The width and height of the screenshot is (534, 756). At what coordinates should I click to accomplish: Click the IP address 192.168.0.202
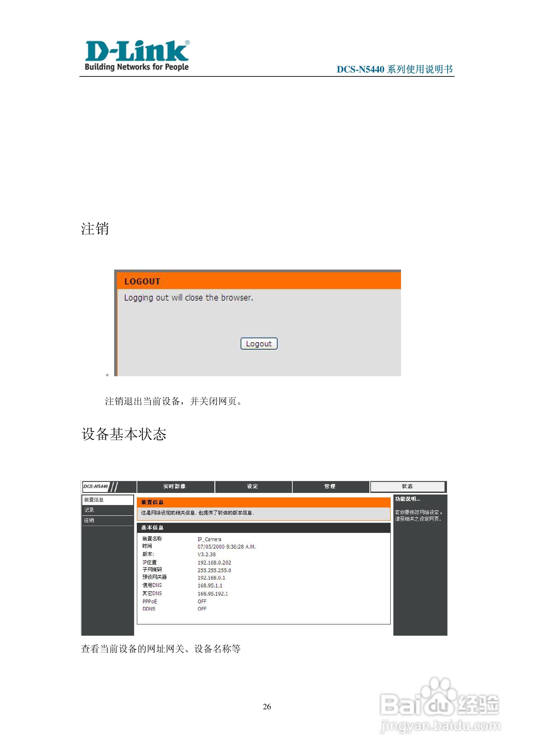point(214,563)
